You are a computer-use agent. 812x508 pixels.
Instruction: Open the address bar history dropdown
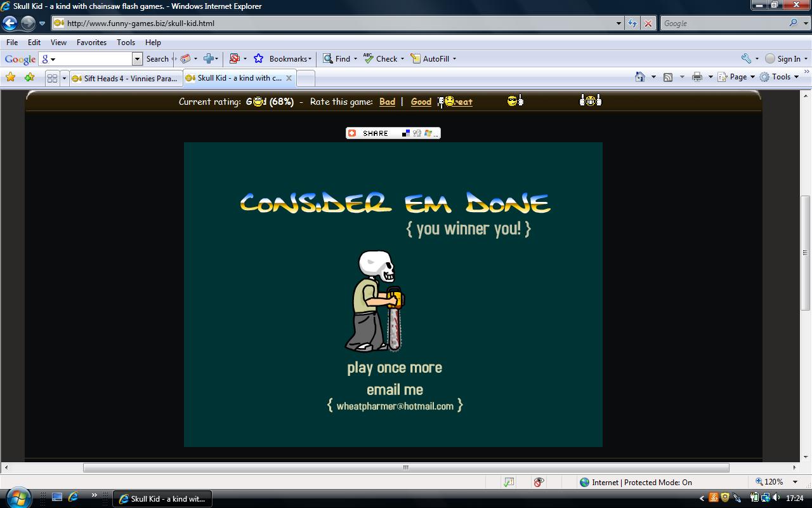pyautogui.click(x=619, y=23)
